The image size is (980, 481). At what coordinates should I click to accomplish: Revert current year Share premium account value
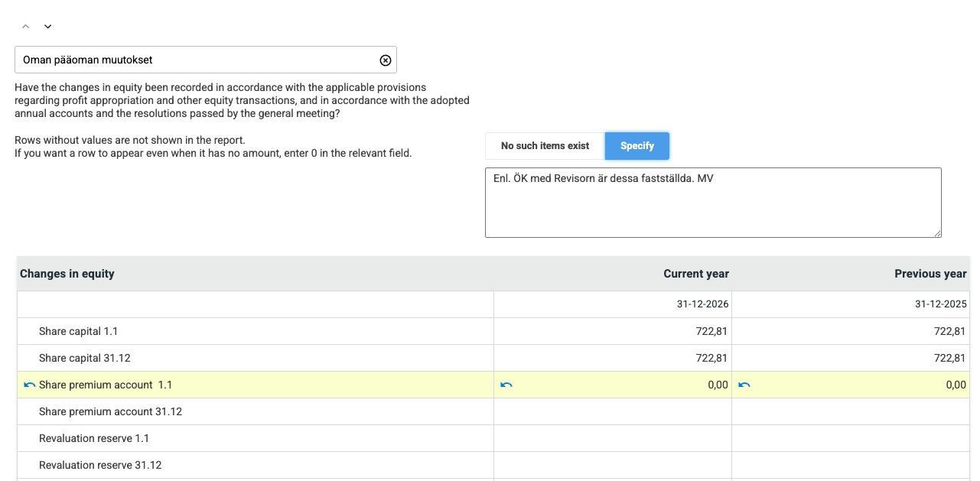506,385
